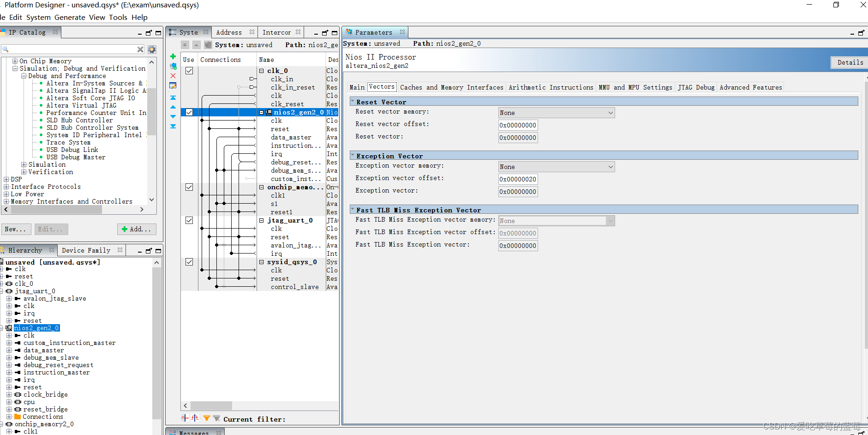Screen dimensions: 868x435
Task: Click the Exception vector offset input field
Action: pyautogui.click(x=518, y=179)
